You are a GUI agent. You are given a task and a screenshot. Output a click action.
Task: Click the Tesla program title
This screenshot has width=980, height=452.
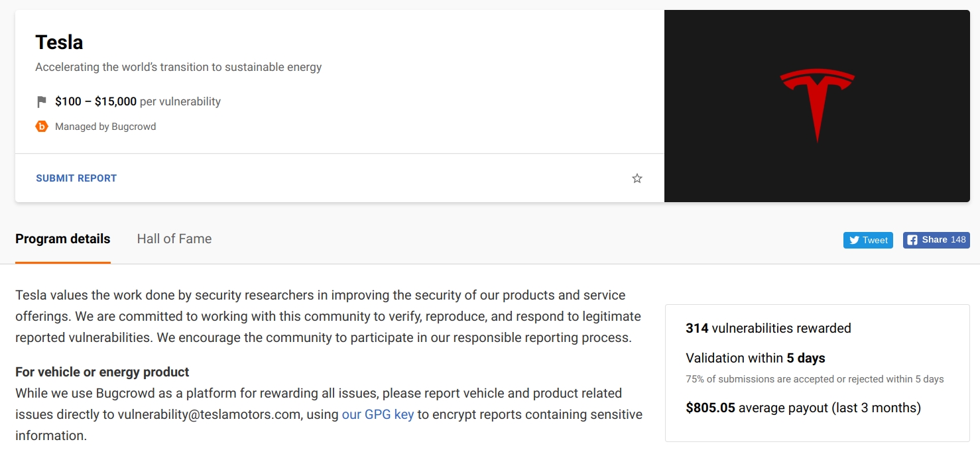pos(59,42)
